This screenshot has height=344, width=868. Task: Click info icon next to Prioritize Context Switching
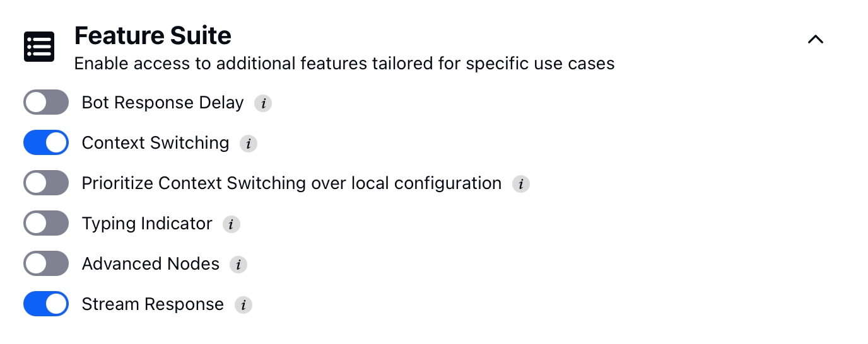521,184
